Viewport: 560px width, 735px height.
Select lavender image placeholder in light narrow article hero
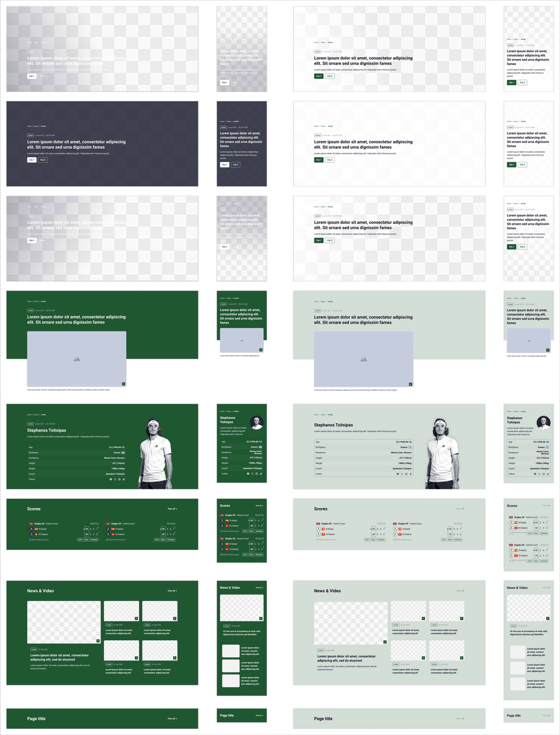point(529,340)
